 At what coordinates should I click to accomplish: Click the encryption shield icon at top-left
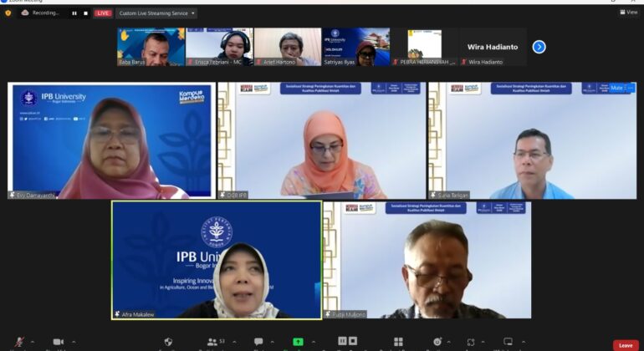pyautogui.click(x=8, y=13)
